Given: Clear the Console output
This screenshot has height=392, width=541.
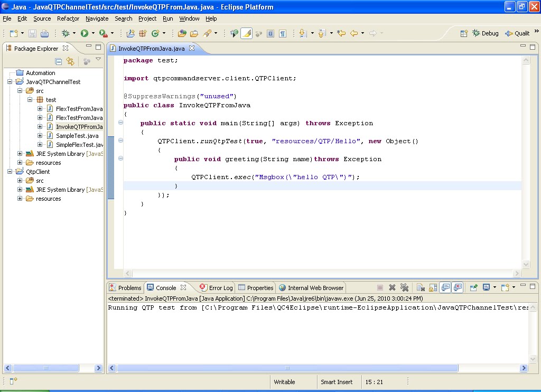Looking at the screenshot, I should click(422, 287).
